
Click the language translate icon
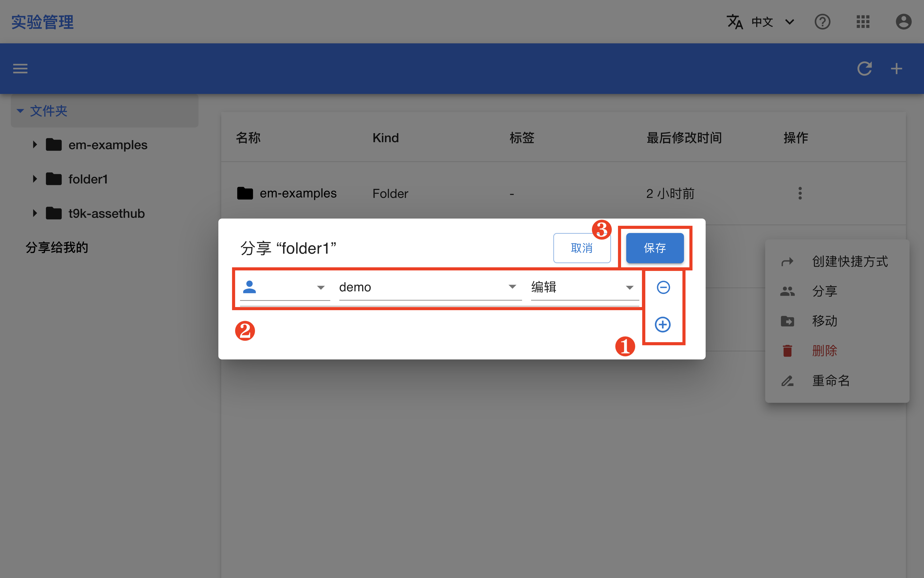(735, 22)
